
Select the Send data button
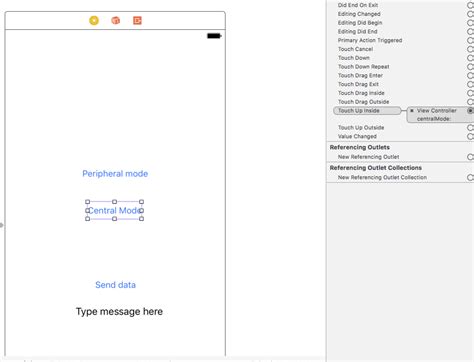click(x=115, y=285)
